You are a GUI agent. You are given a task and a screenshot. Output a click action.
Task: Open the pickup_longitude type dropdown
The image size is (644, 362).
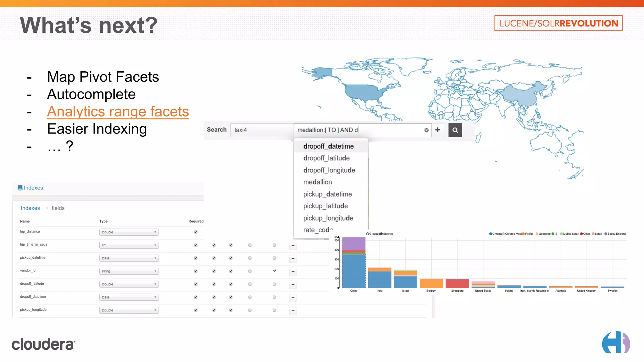[129, 310]
